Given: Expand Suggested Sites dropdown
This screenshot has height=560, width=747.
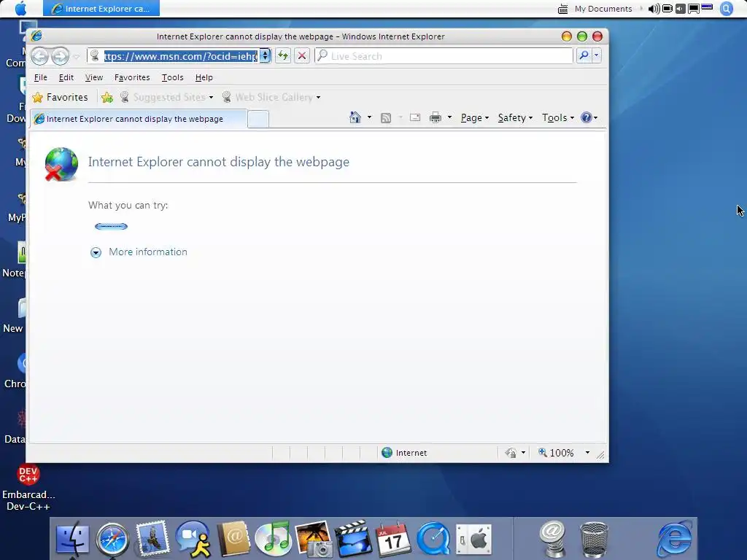Looking at the screenshot, I should click(x=211, y=98).
